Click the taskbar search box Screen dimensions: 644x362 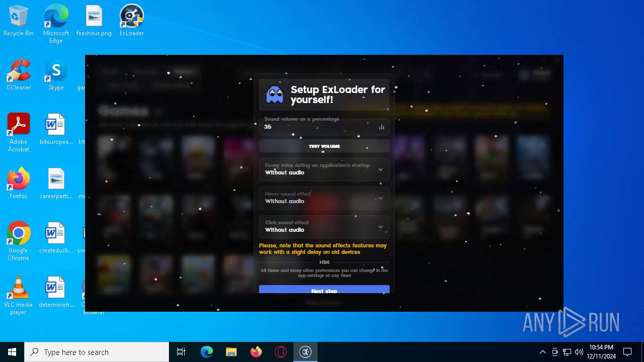click(97, 352)
